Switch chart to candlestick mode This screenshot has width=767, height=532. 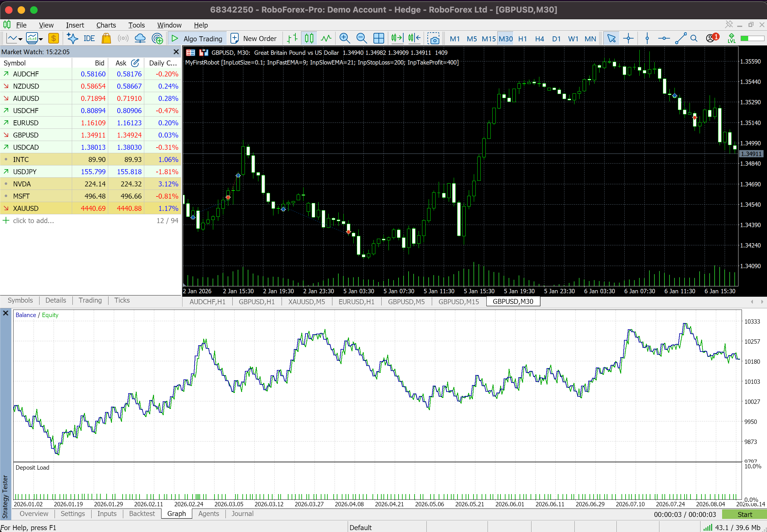pos(309,38)
